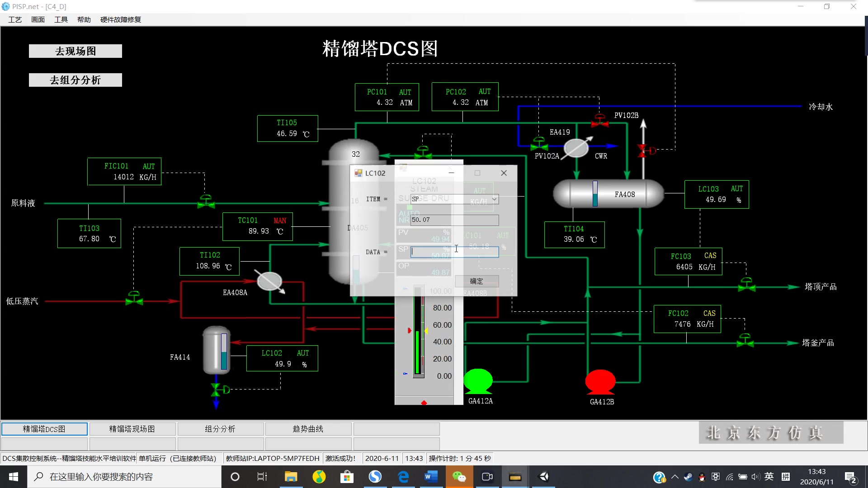Open the 工艺 menu
Image resolution: width=868 pixels, height=488 pixels.
click(x=15, y=19)
